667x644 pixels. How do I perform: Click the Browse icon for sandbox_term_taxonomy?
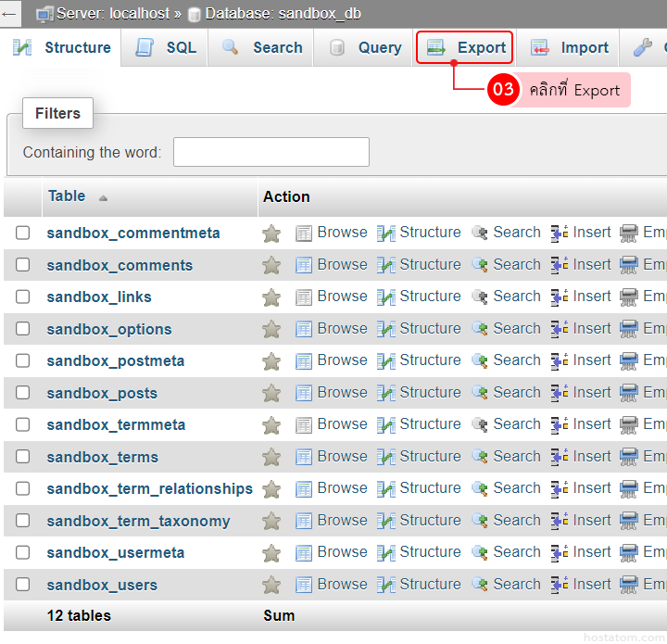[304, 521]
